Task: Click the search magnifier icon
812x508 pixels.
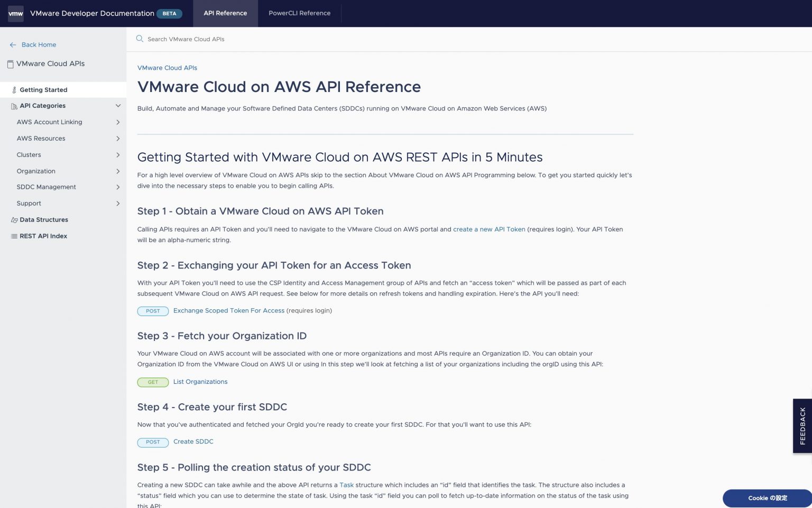Action: point(140,39)
